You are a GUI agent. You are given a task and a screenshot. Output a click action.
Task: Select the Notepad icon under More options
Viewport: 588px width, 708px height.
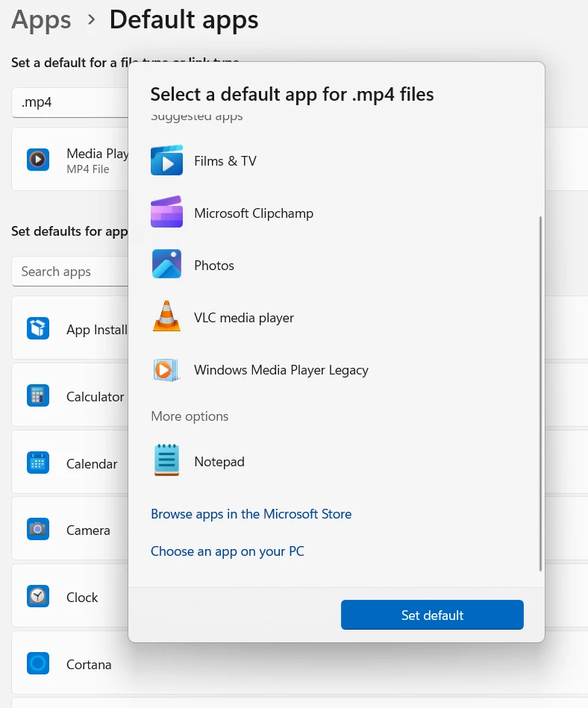(x=166, y=460)
